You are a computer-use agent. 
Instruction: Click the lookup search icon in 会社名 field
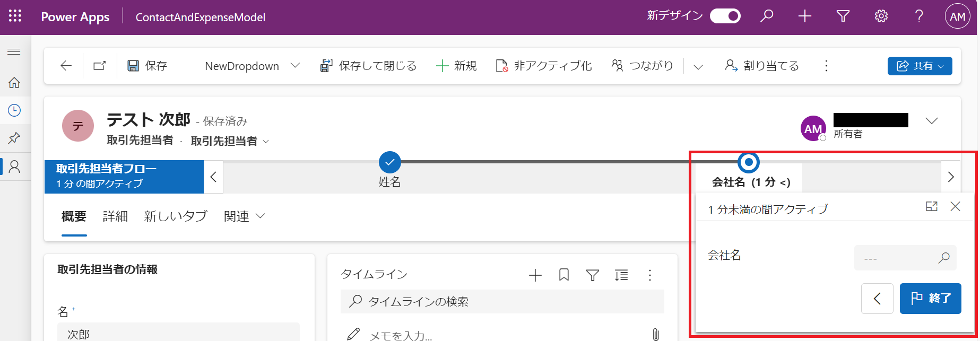[x=944, y=258]
